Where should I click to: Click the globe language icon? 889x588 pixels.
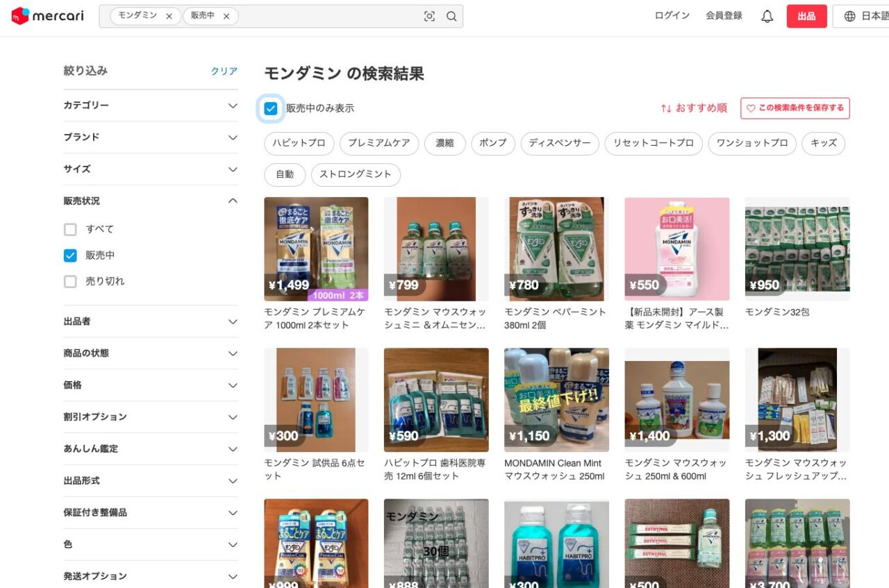(849, 17)
